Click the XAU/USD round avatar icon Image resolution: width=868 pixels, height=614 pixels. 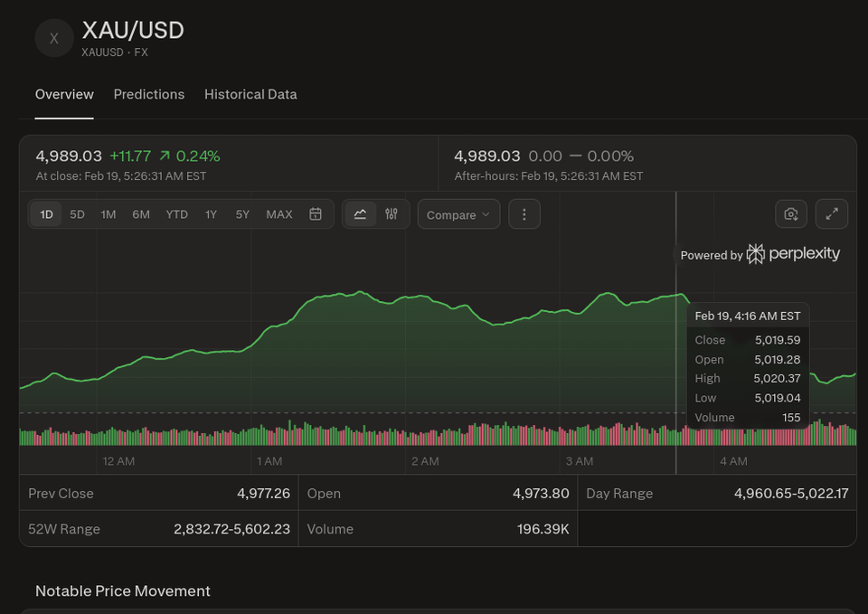coord(53,38)
